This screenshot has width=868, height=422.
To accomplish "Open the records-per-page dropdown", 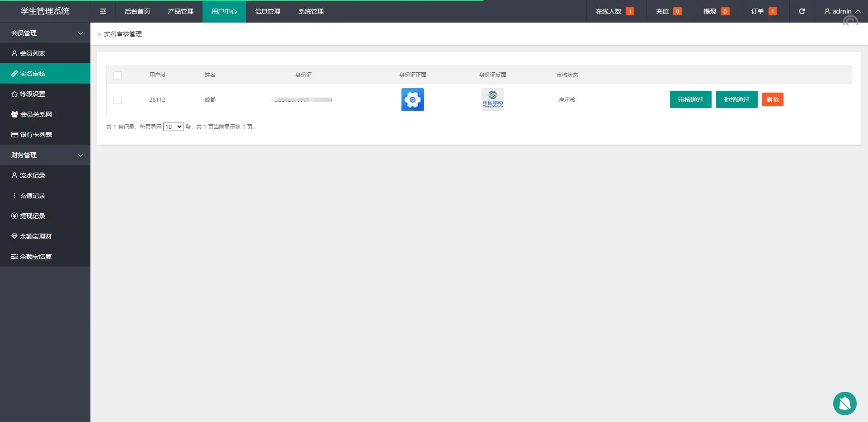I will pos(173,127).
